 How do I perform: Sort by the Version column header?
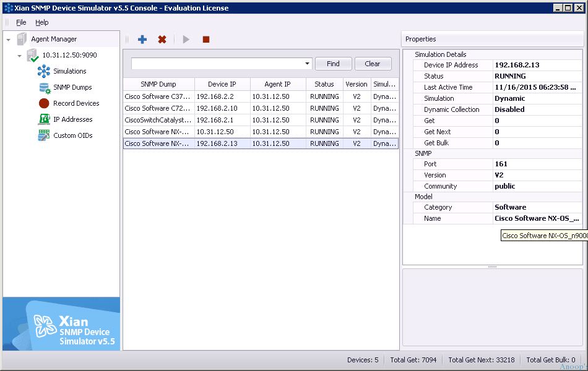pos(357,84)
